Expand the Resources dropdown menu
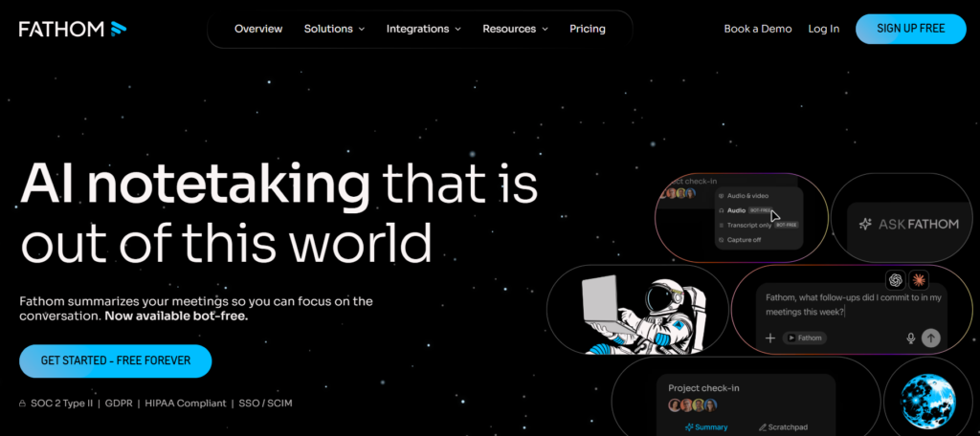980x436 pixels. pyautogui.click(x=515, y=29)
